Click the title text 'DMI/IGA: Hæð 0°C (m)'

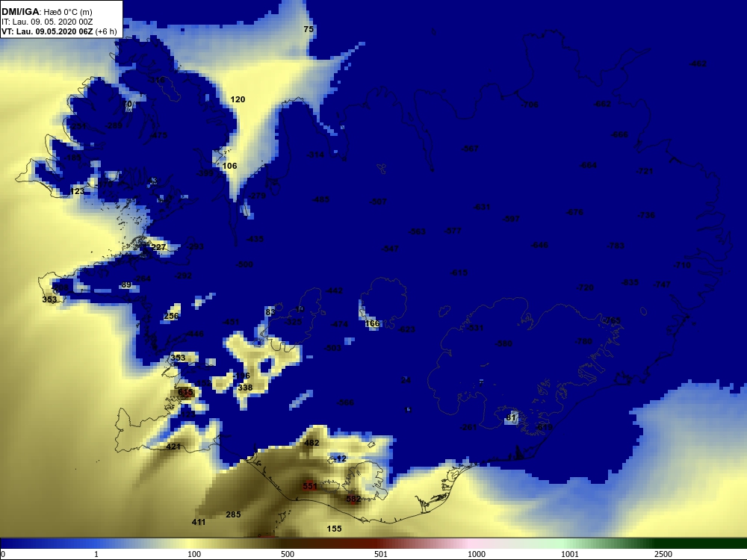[46, 12]
